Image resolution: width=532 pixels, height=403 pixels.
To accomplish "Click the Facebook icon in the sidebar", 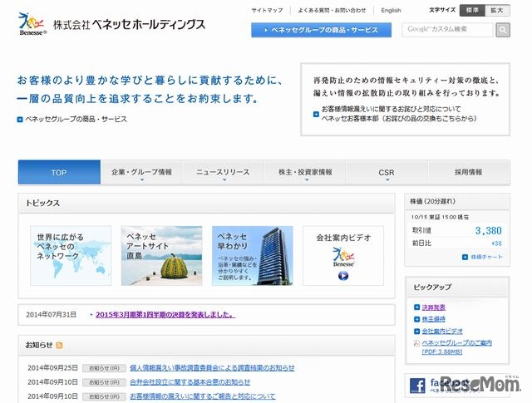I will click(x=417, y=386).
